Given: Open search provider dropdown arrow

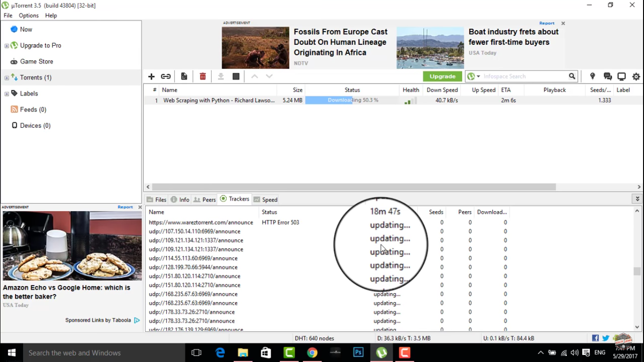Looking at the screenshot, I should pyautogui.click(x=479, y=76).
